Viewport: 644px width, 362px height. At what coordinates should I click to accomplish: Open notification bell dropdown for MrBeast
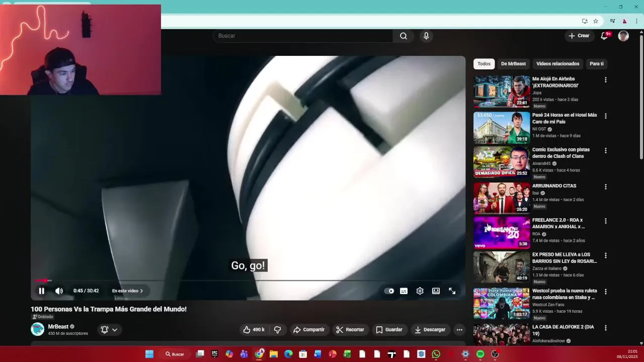click(109, 330)
